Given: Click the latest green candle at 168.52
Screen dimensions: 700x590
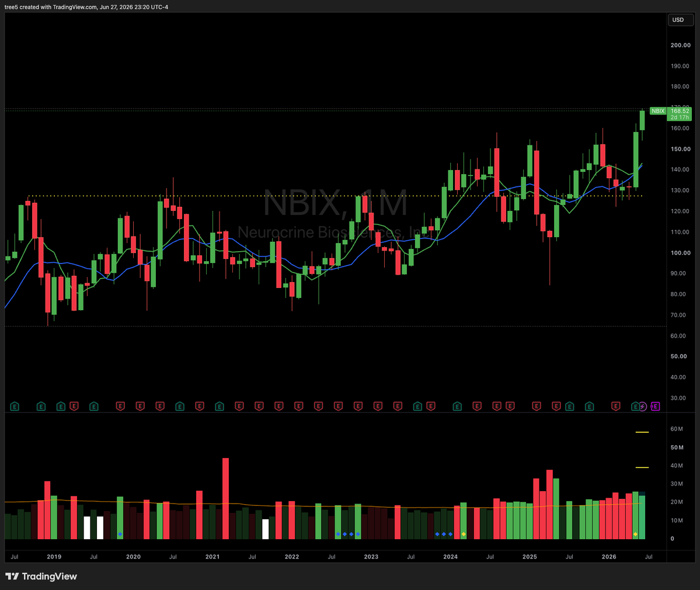Looking at the screenshot, I should point(642,120).
